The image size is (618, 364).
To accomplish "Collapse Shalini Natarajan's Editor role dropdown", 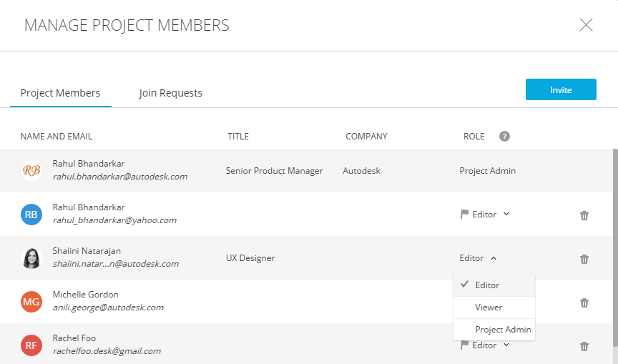I will (479, 258).
